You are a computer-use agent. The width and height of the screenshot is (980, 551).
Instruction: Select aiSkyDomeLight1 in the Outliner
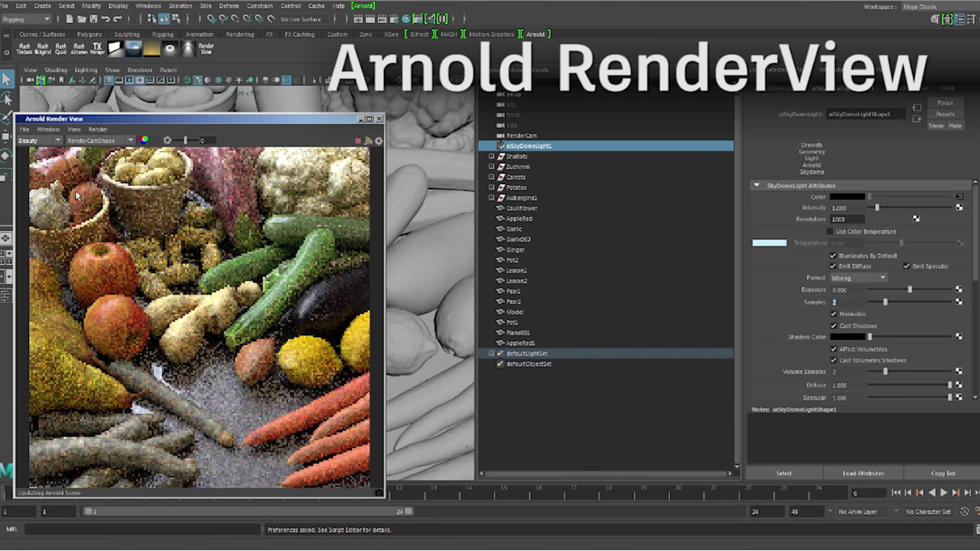pyautogui.click(x=606, y=146)
